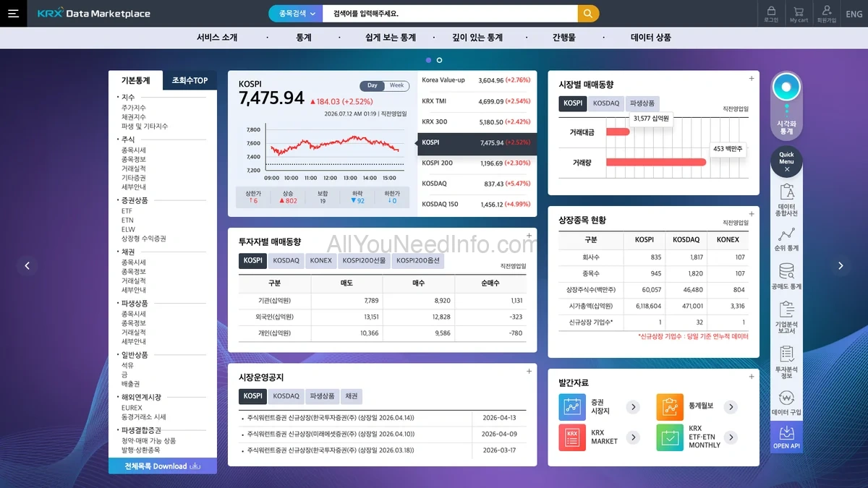
Task: Click arrow next to 통계월보
Action: pyautogui.click(x=731, y=407)
